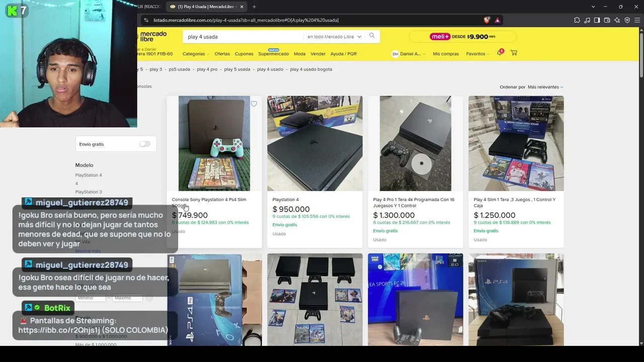Screen dimensions: 644x362
Task: Open the 'Playstation 4' $950.000 listing photo
Action: (x=315, y=143)
